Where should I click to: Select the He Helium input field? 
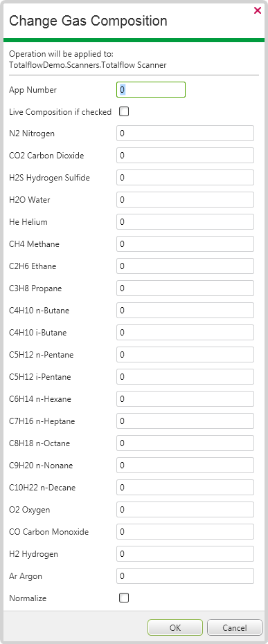coord(186,222)
